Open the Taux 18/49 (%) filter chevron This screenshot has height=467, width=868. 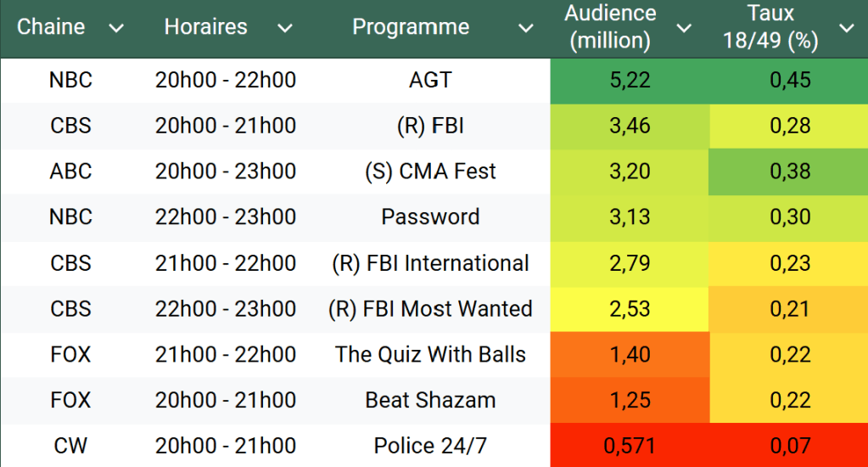point(846,28)
